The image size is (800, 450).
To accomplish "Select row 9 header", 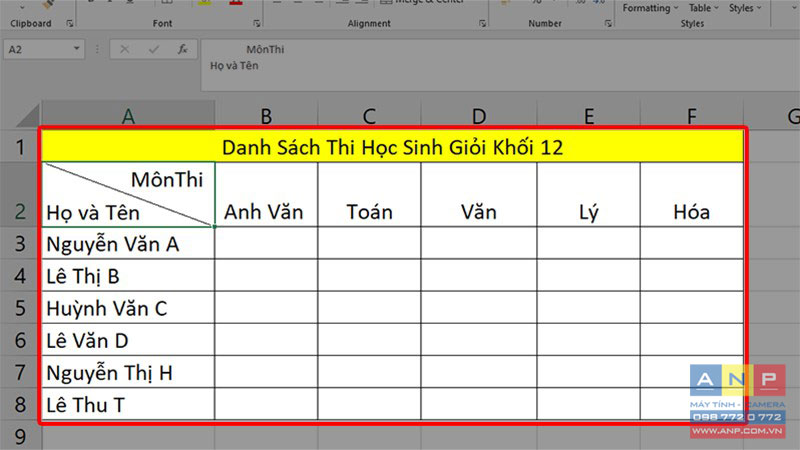I will point(20,436).
